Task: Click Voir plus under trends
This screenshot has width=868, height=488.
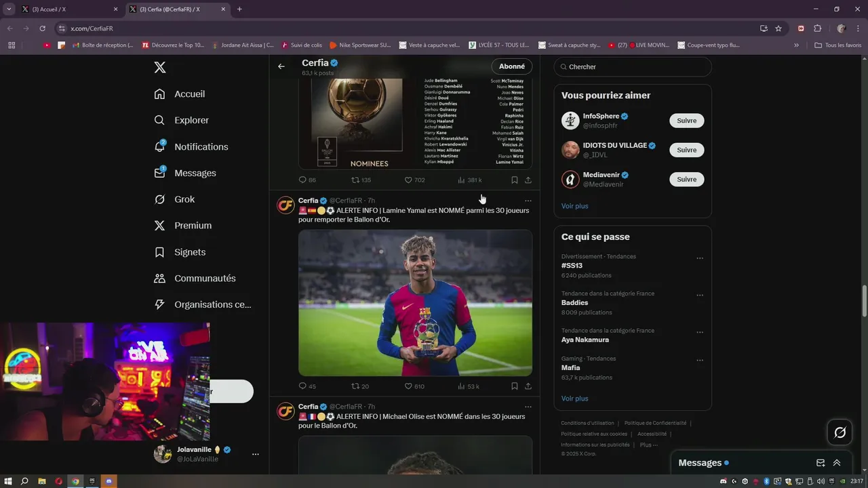Action: [574, 399]
